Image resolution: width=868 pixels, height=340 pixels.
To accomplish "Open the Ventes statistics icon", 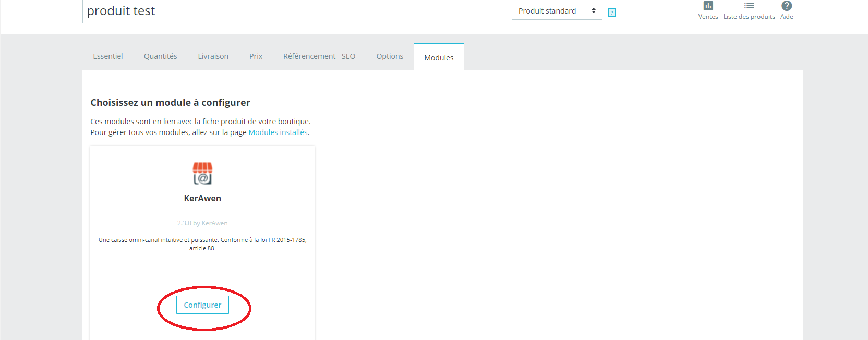I will coord(708,6).
